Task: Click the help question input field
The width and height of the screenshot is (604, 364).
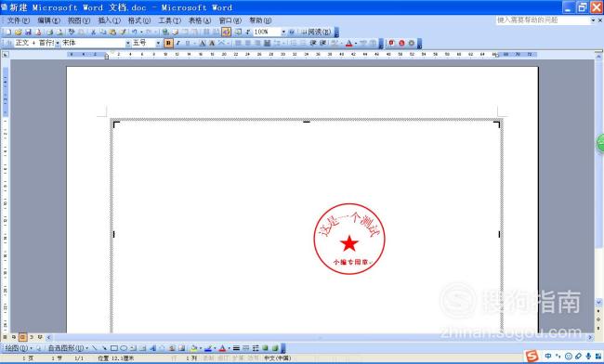Action: click(543, 20)
